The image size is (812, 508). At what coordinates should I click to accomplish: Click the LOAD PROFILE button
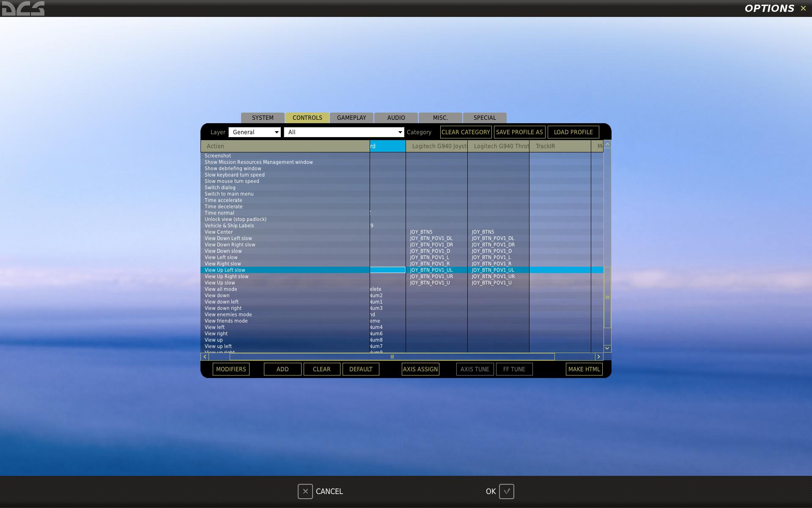[573, 132]
